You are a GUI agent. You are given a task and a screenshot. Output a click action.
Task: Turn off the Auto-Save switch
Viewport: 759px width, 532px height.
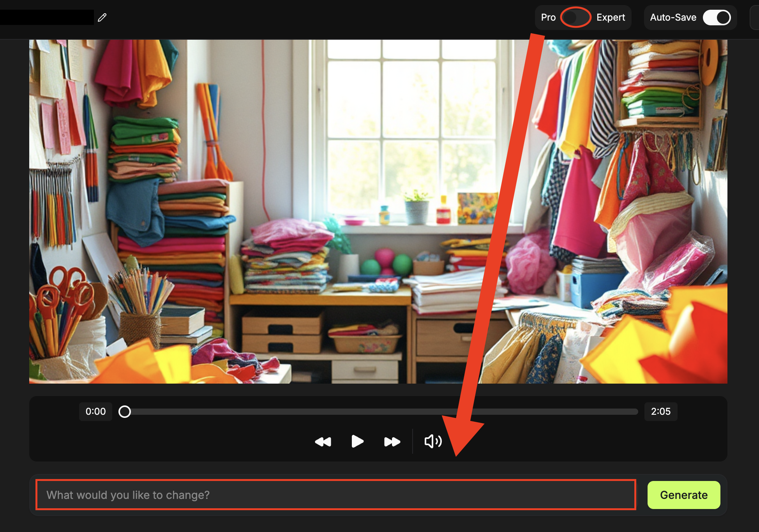(x=717, y=18)
